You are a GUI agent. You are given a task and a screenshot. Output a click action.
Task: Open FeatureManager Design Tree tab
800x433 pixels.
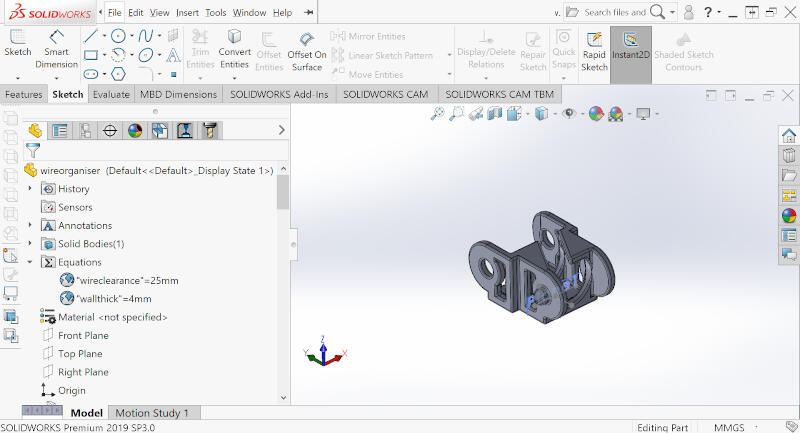(35, 131)
